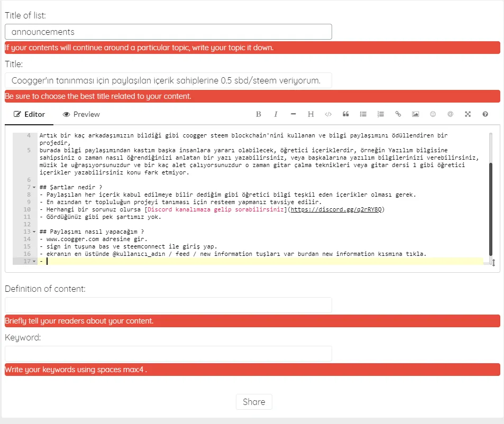Collapse the fold arrow on line 17

[34, 262]
